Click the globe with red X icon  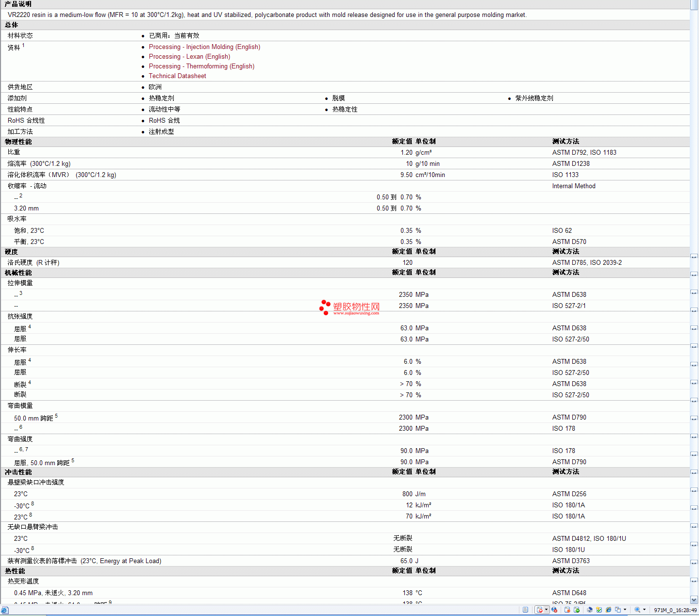(x=554, y=610)
